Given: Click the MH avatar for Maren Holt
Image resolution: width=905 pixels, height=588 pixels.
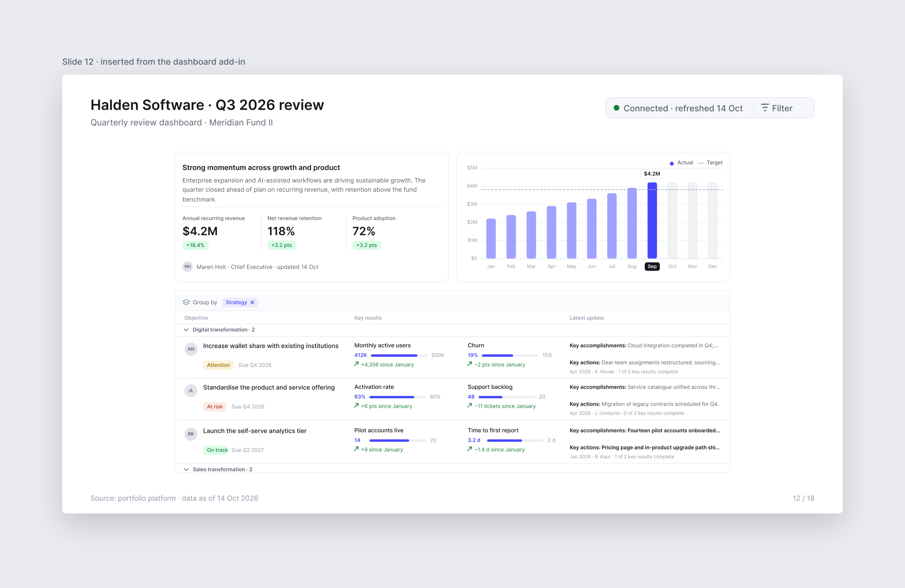Looking at the screenshot, I should click(x=187, y=266).
